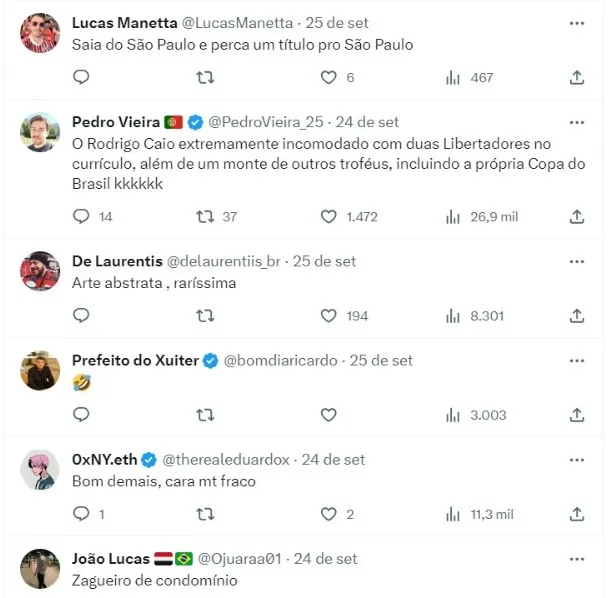This screenshot has height=598, width=613.
Task: Like De Laurentis's 'Arte abstrata' tweet
Action: [x=329, y=316]
